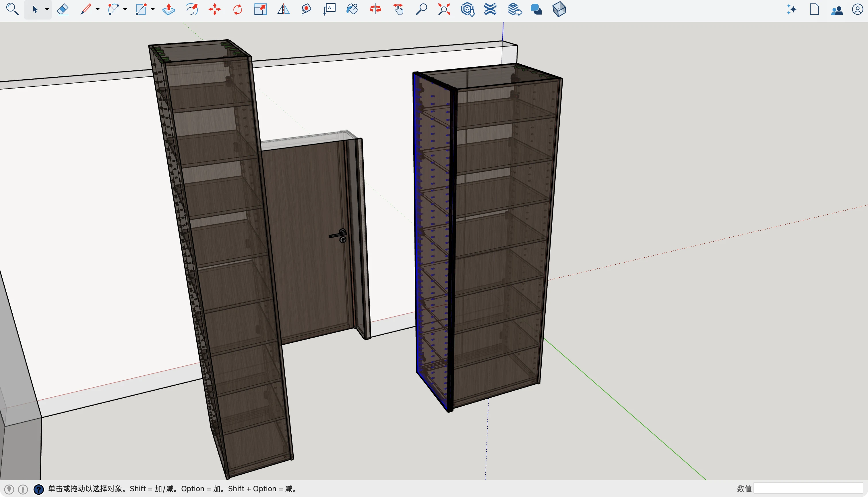Viewport: 868px width, 497px height.
Task: Open the user account profile icon
Action: pos(857,9)
